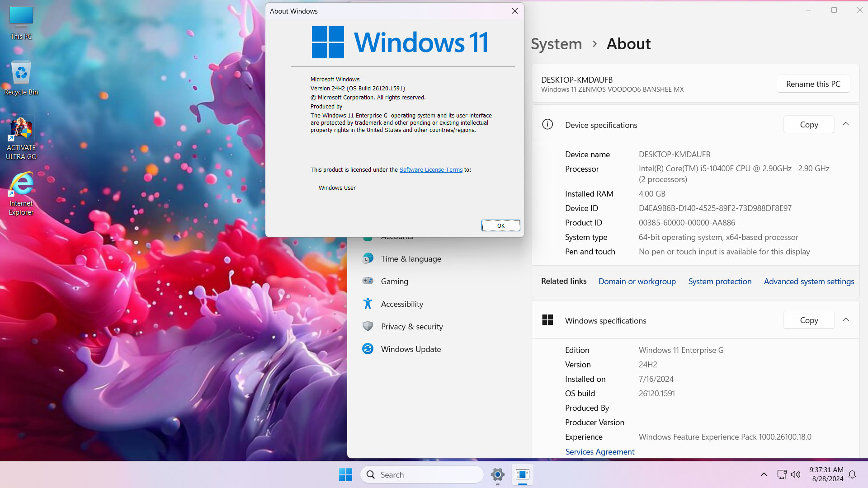The width and height of the screenshot is (868, 488).
Task: Click Rename this PC button
Action: coord(813,84)
